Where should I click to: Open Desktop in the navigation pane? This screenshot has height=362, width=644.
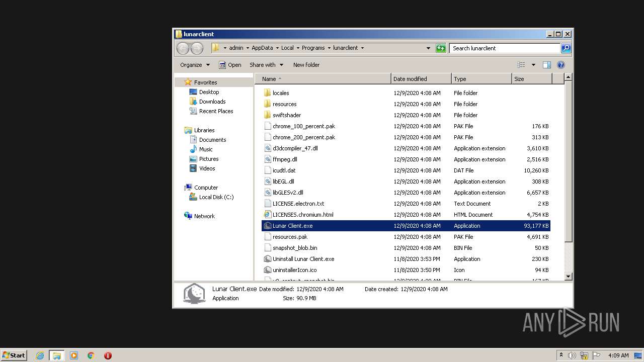[209, 92]
